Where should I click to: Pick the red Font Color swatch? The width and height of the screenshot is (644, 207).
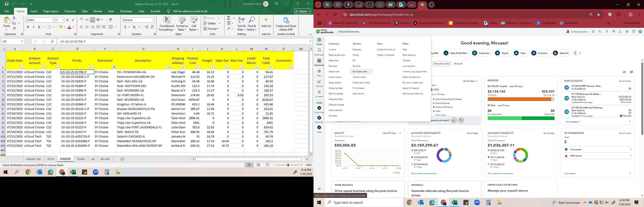[x=69, y=27]
